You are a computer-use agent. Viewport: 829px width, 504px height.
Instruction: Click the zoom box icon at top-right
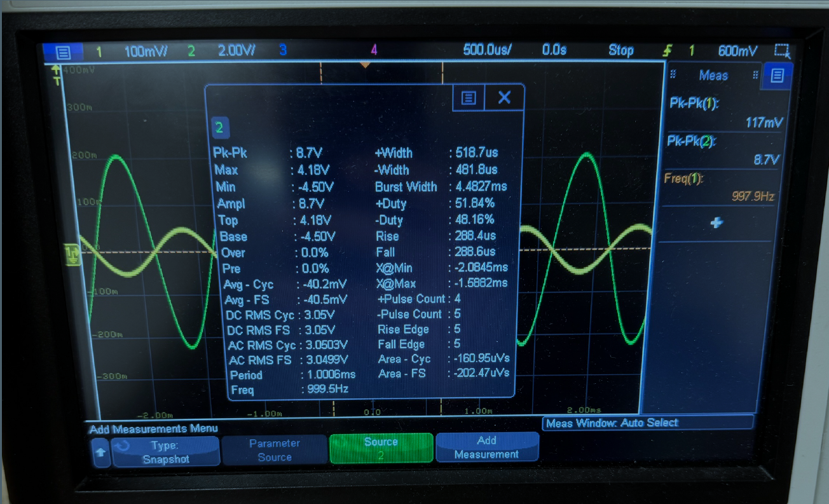781,51
